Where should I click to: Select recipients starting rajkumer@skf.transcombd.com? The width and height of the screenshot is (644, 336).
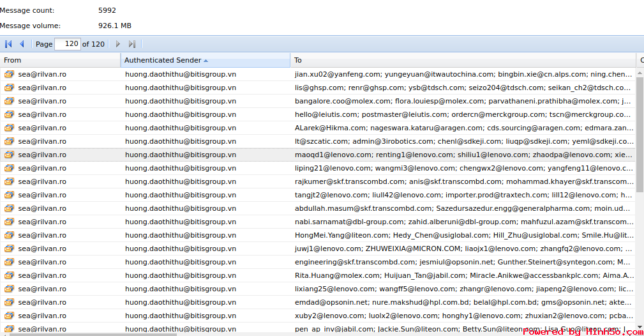click(x=463, y=181)
